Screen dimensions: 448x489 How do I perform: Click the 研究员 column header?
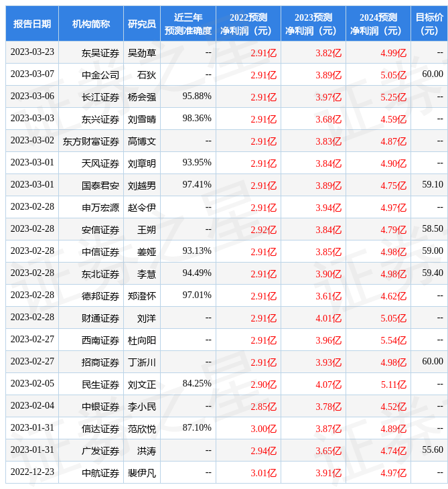coord(142,23)
